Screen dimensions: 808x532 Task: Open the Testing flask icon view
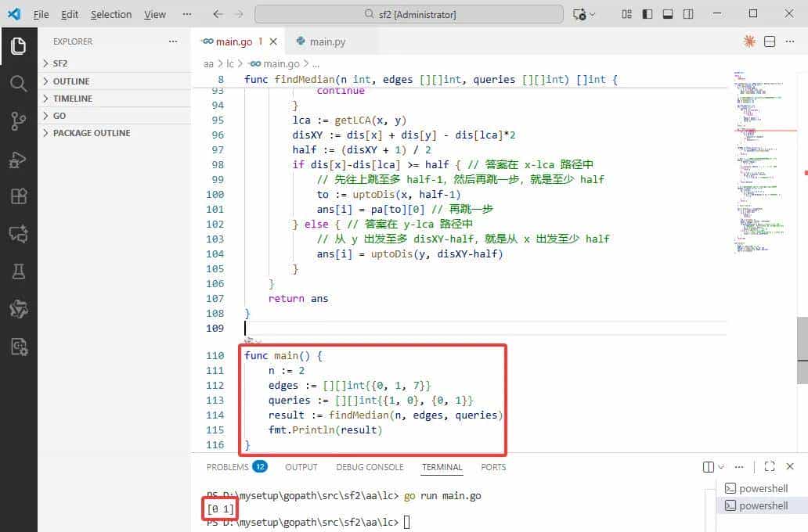(19, 271)
